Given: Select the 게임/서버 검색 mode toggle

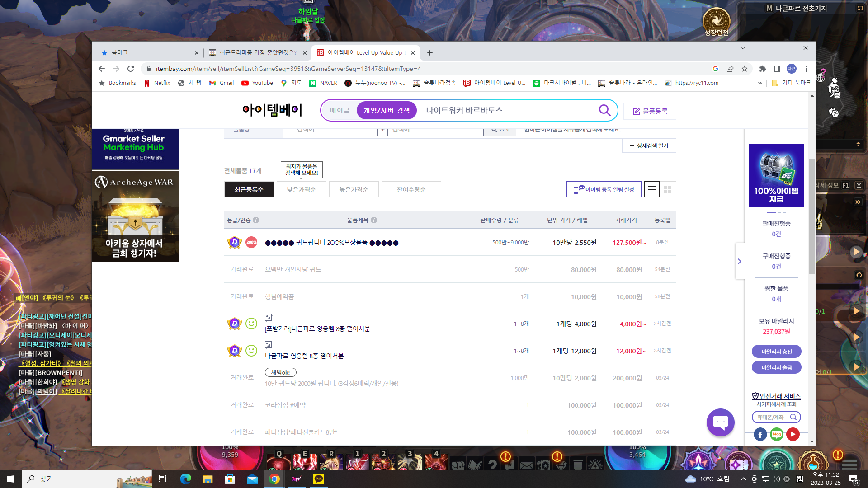Looking at the screenshot, I should (x=387, y=110).
